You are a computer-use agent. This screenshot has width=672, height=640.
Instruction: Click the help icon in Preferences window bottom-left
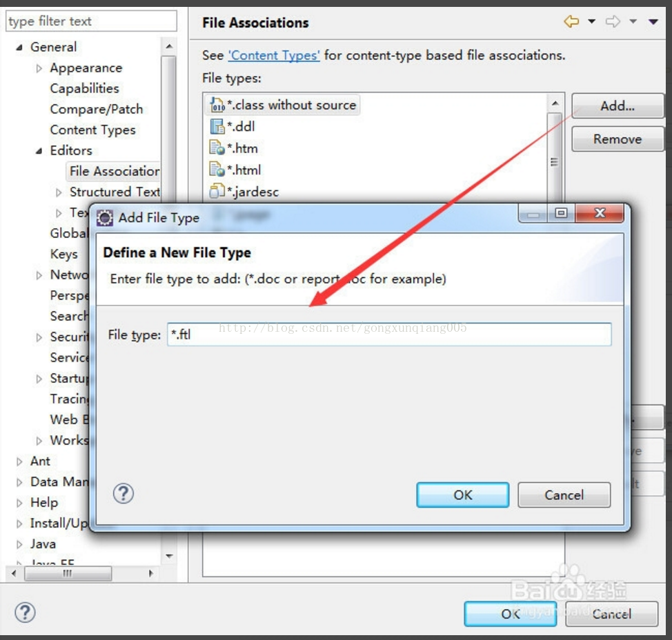coord(25,612)
